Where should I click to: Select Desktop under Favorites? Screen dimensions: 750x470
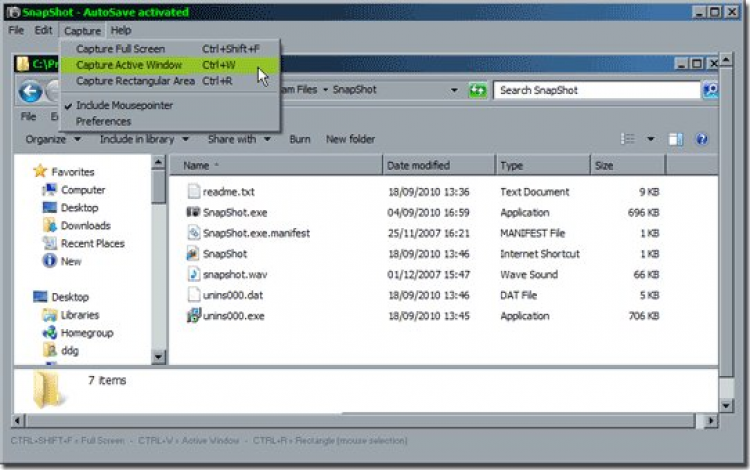[79, 208]
